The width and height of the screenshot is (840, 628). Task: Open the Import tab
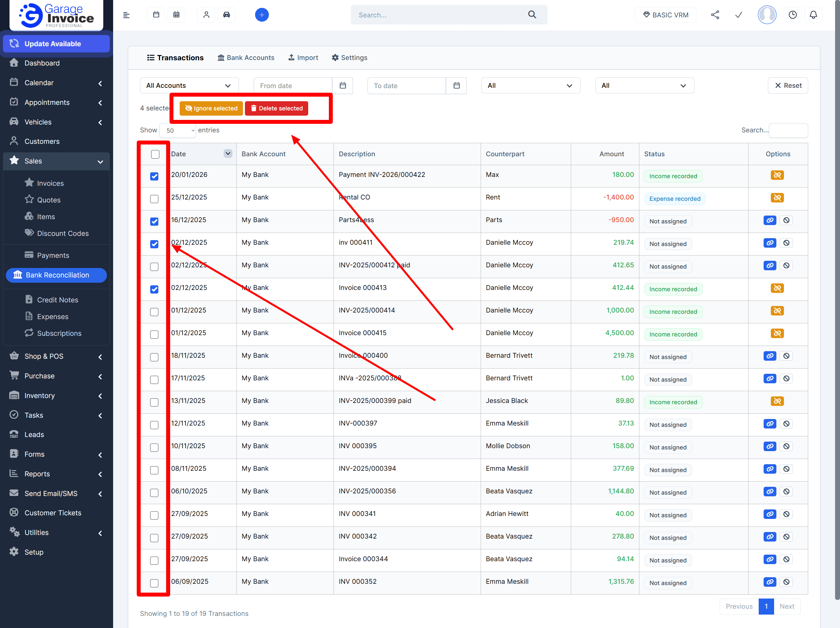[303, 58]
